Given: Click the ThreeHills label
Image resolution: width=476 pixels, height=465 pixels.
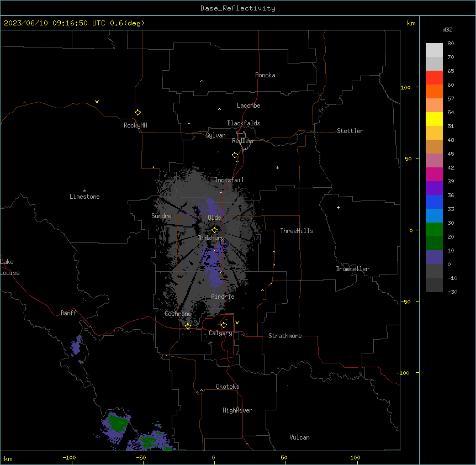Looking at the screenshot, I should click(x=297, y=231).
